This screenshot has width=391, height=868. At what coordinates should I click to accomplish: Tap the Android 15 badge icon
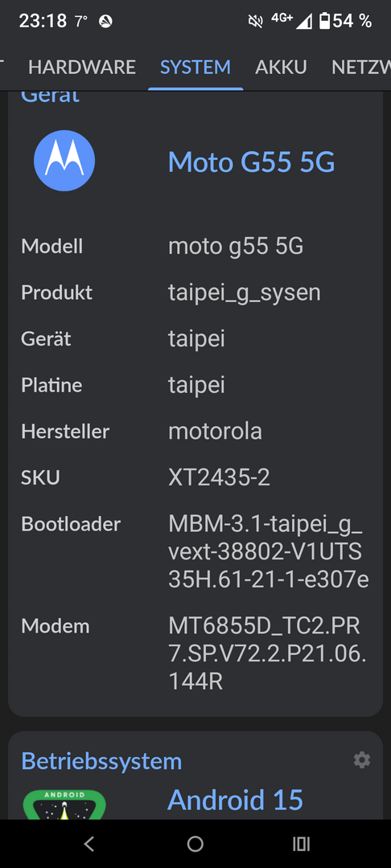tap(64, 805)
